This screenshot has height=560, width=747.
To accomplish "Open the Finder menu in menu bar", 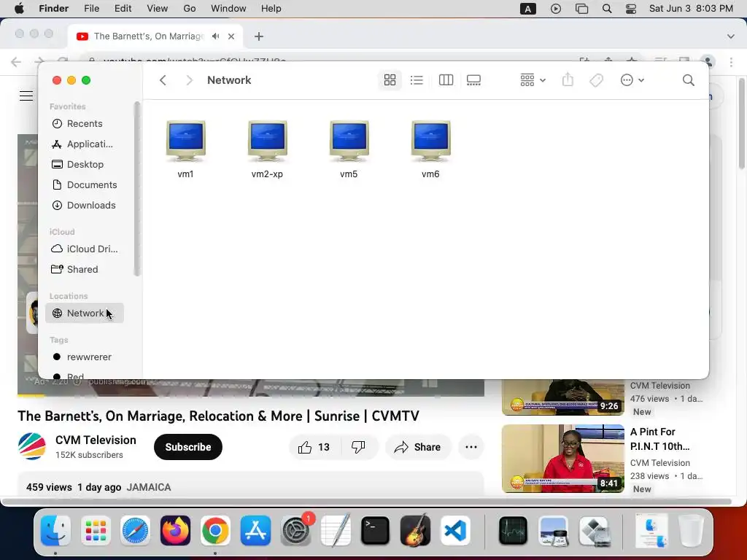I will 53,8.
